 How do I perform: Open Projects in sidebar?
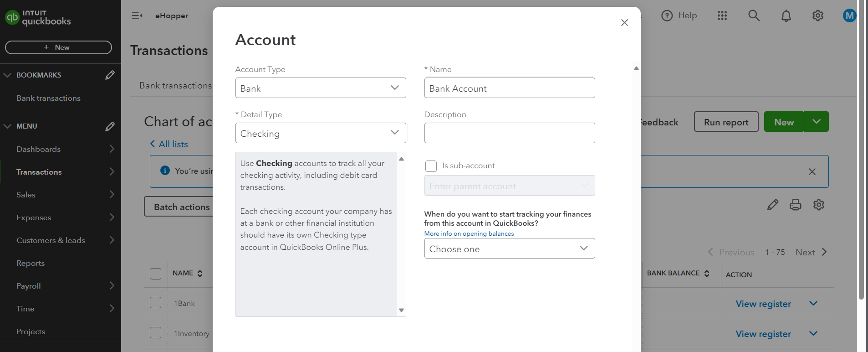(x=31, y=331)
